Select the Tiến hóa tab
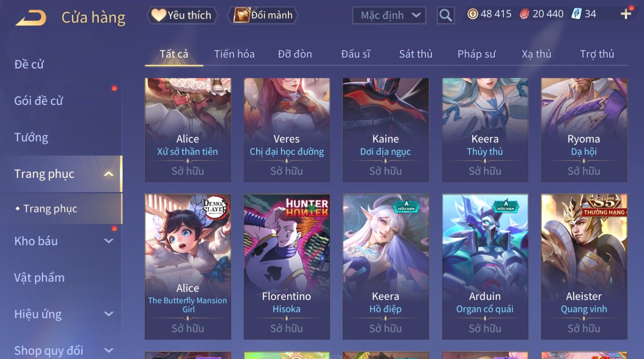Viewport: 644px width, 359px height. pos(234,54)
